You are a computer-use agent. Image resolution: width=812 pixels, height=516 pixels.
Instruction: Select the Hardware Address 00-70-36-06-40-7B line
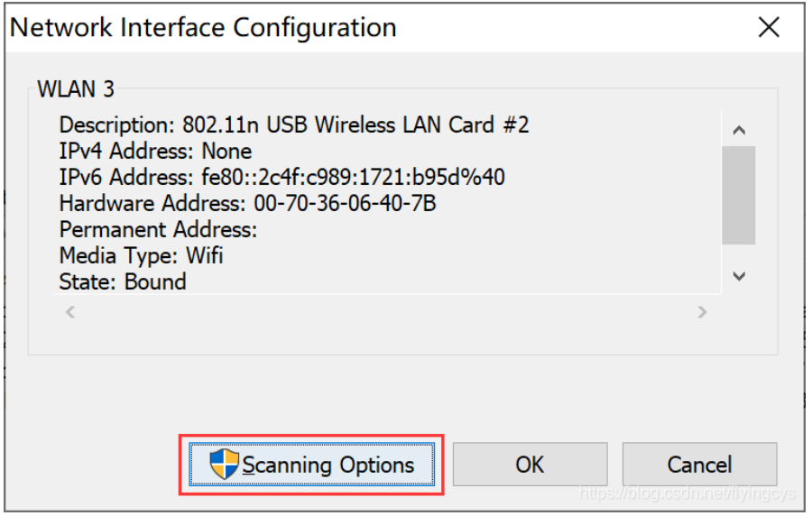(247, 204)
